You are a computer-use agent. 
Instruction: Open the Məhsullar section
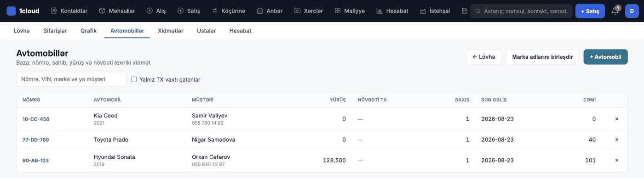click(x=117, y=11)
